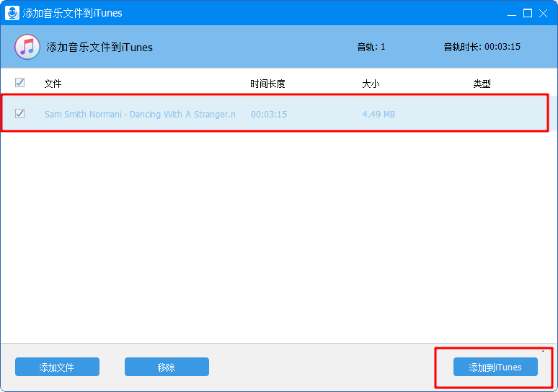558x392 pixels.
Task: Click the 移除 button
Action: click(167, 367)
